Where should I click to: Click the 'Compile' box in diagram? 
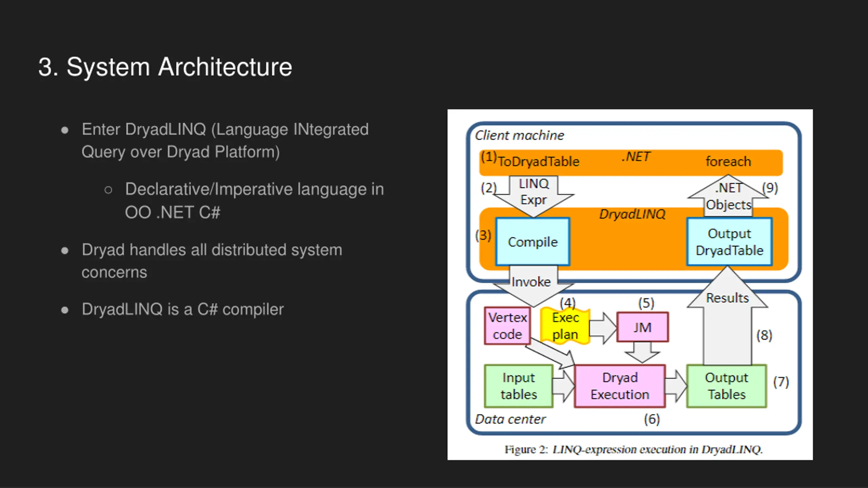coord(533,242)
